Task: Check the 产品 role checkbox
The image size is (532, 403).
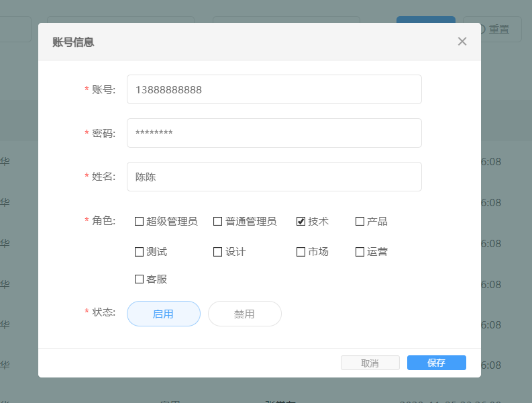Action: [x=360, y=222]
